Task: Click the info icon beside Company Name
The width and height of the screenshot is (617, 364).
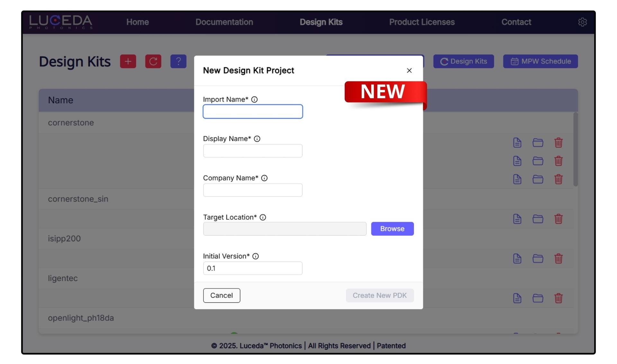Action: (264, 178)
